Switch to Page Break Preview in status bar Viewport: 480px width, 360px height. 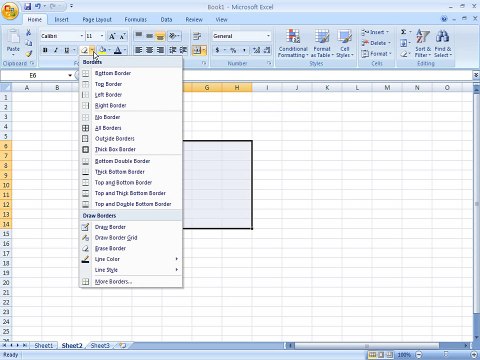pos(389,355)
